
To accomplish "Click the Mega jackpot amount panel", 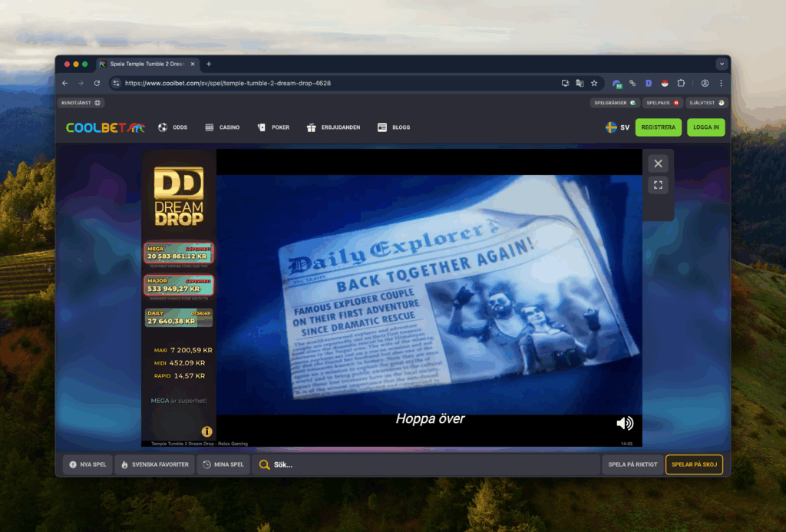I will pos(179,253).
